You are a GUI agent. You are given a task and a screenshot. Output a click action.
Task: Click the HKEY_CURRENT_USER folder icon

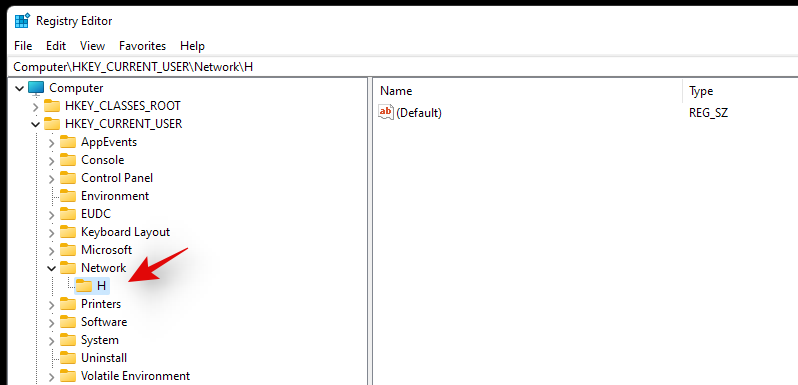(52, 124)
